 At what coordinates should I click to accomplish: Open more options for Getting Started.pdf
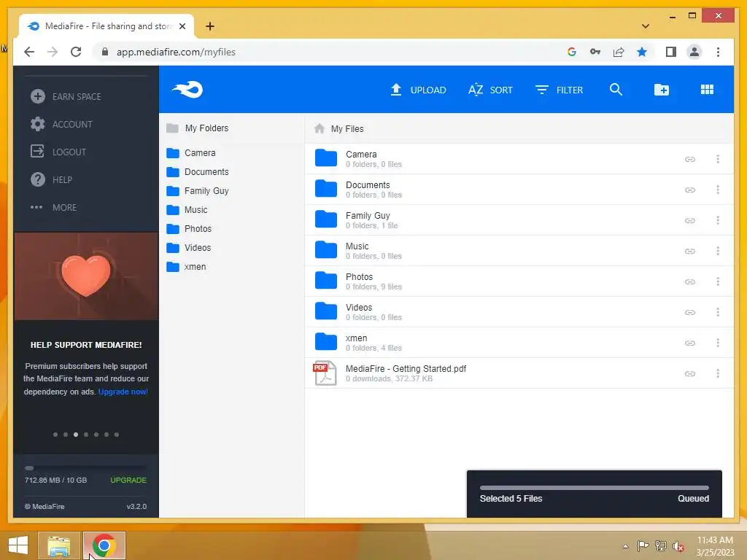pyautogui.click(x=718, y=373)
